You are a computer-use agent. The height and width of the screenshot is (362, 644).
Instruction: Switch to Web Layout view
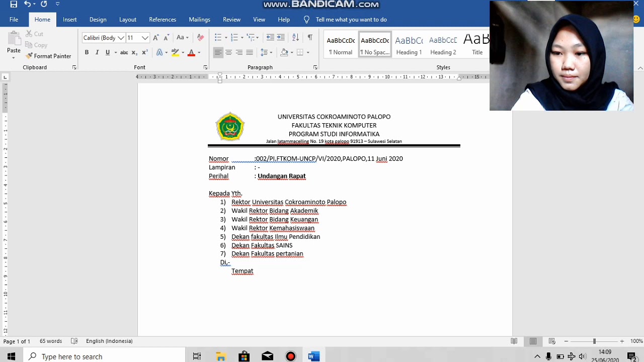(552, 341)
